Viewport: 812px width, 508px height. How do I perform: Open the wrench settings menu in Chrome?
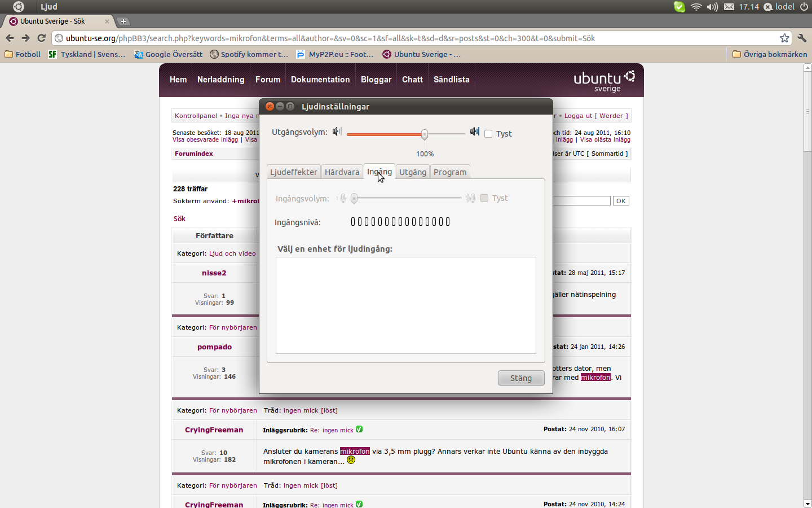click(802, 38)
